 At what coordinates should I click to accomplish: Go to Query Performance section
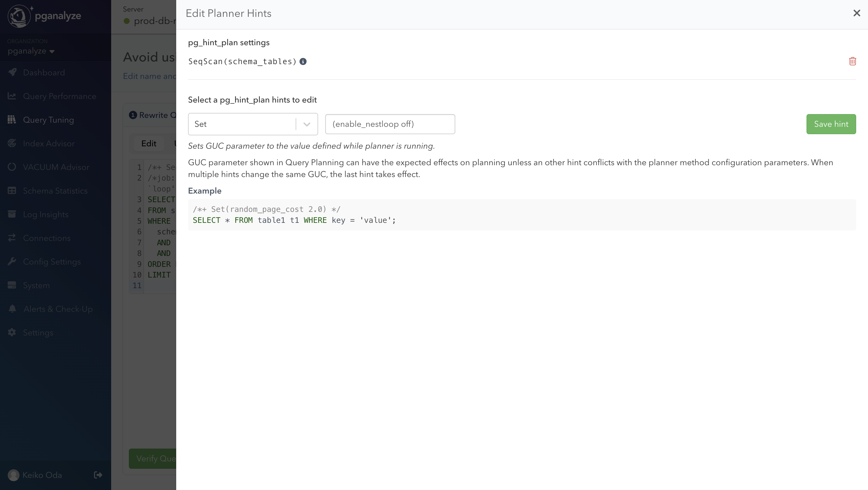[x=60, y=96]
